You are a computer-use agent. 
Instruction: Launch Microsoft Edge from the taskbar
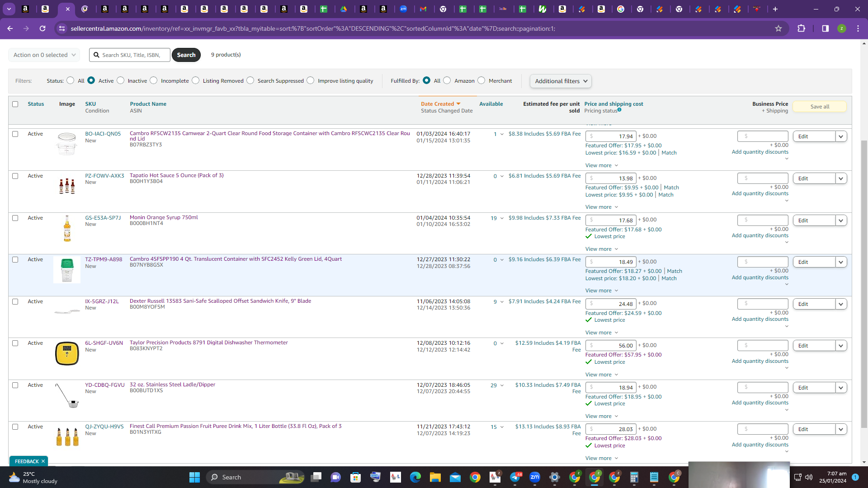click(x=415, y=477)
